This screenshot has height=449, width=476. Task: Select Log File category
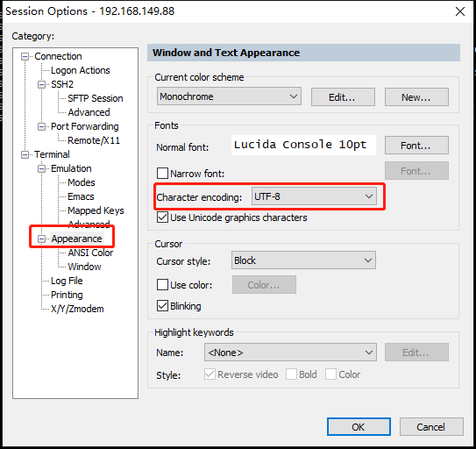67,281
